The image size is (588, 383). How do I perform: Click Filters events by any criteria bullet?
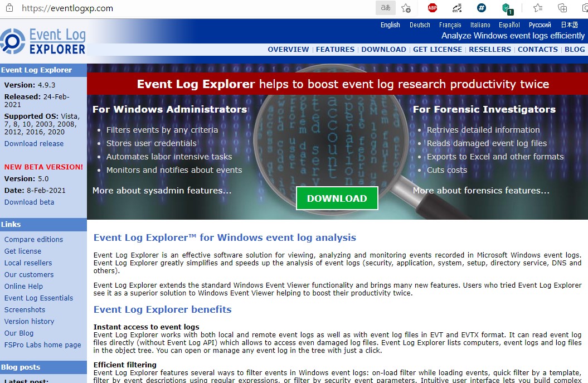tap(162, 130)
